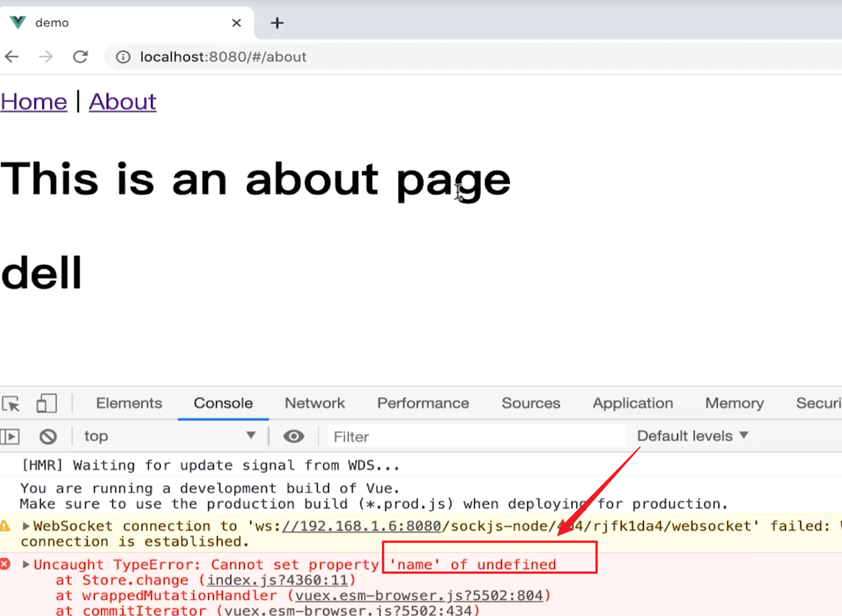Viewport: 842px width, 616px height.
Task: Switch to the Application tab
Action: pyautogui.click(x=633, y=403)
